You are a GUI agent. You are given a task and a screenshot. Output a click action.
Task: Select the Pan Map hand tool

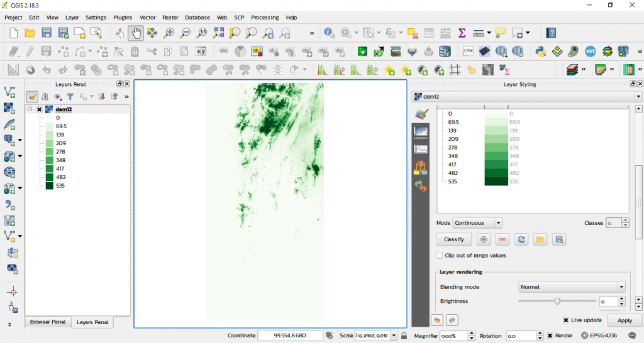click(135, 33)
